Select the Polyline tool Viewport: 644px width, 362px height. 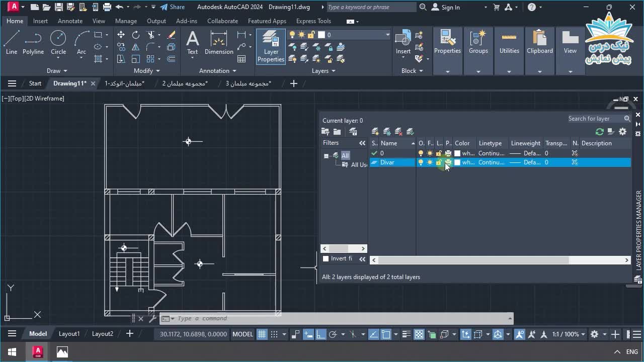[x=33, y=43]
